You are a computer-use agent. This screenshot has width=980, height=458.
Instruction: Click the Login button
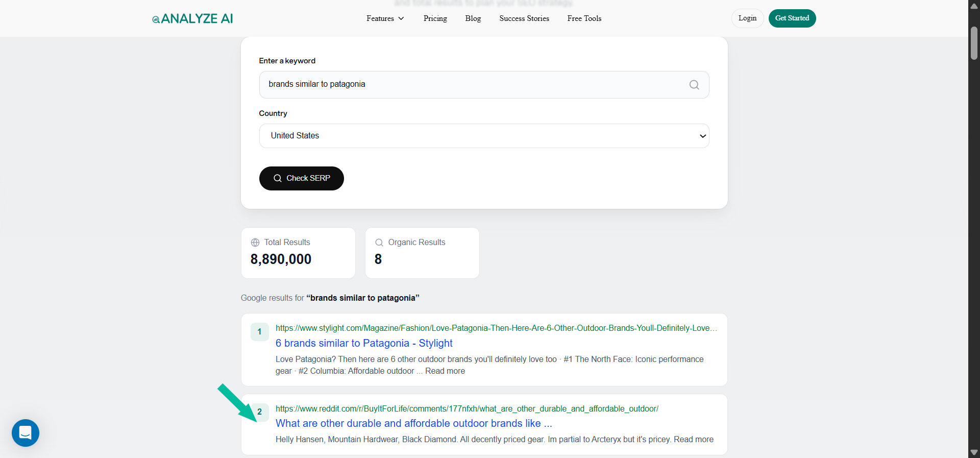point(747,18)
